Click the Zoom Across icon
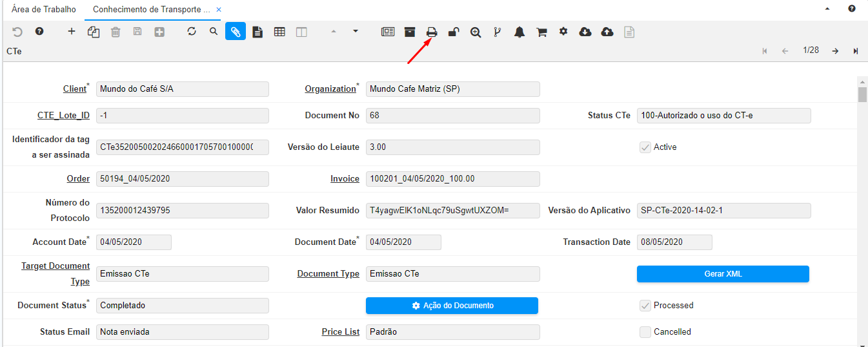The height and width of the screenshot is (347, 868). point(476,32)
